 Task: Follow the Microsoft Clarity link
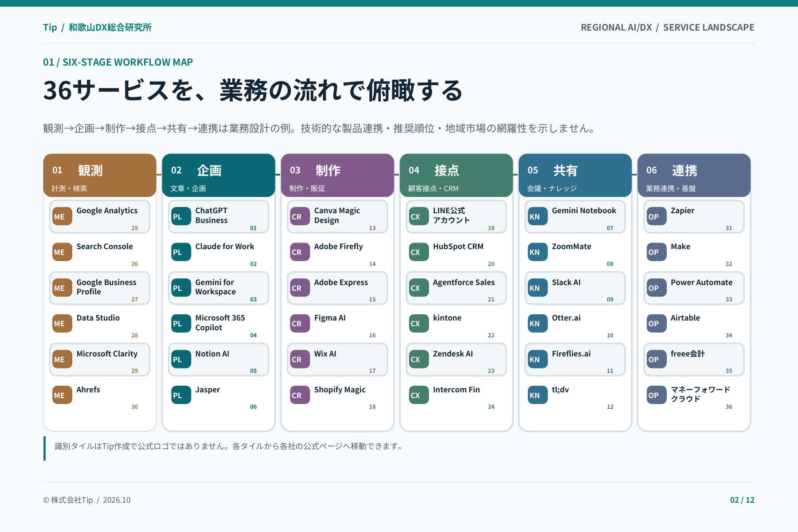tap(107, 354)
